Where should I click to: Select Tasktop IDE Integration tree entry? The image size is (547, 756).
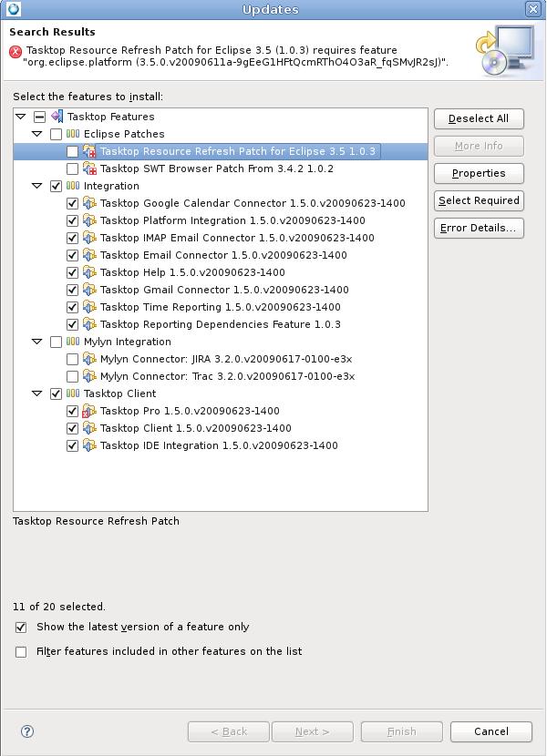219,445
